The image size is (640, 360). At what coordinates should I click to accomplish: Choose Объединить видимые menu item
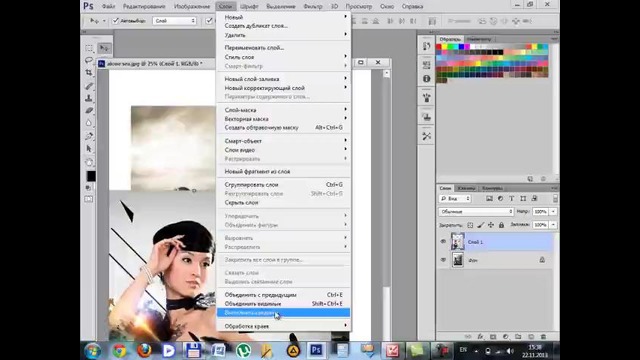[284, 304]
